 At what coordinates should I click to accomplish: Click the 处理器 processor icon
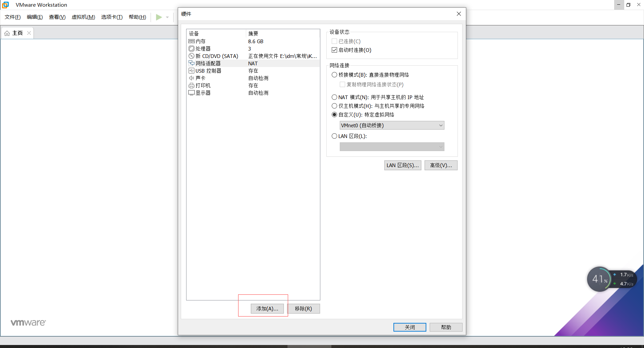coord(192,49)
